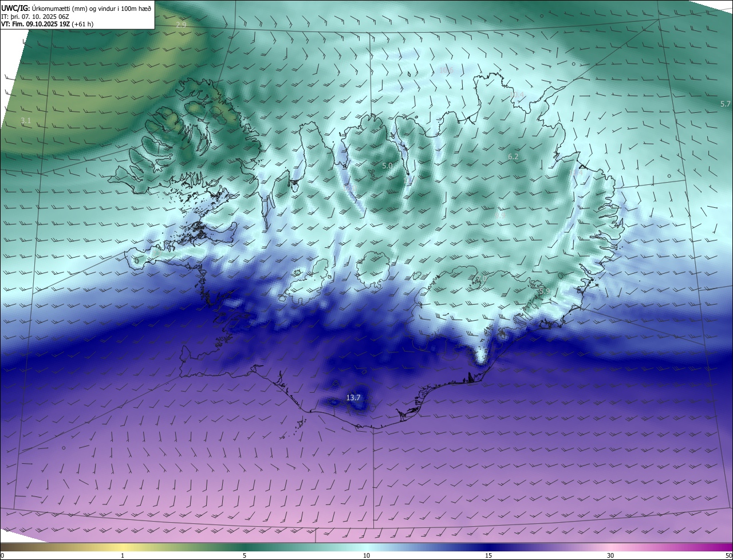
Task: Click the map value 13.7
Action: pos(353,397)
